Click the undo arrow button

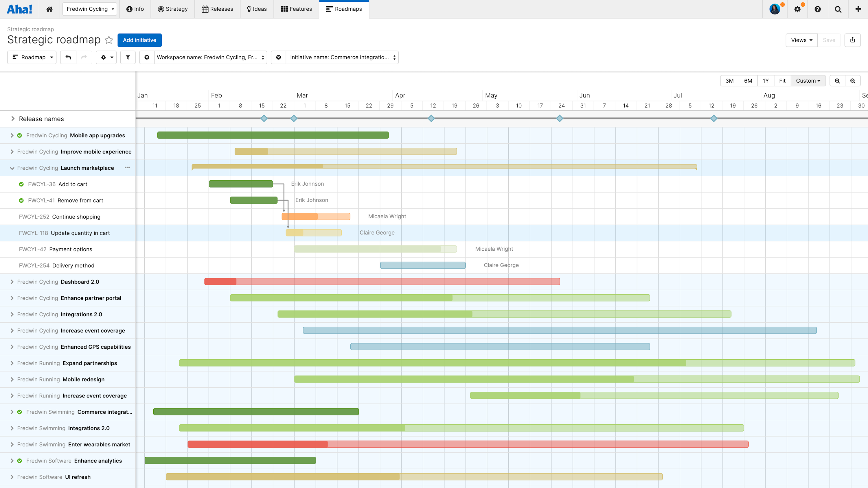click(68, 57)
